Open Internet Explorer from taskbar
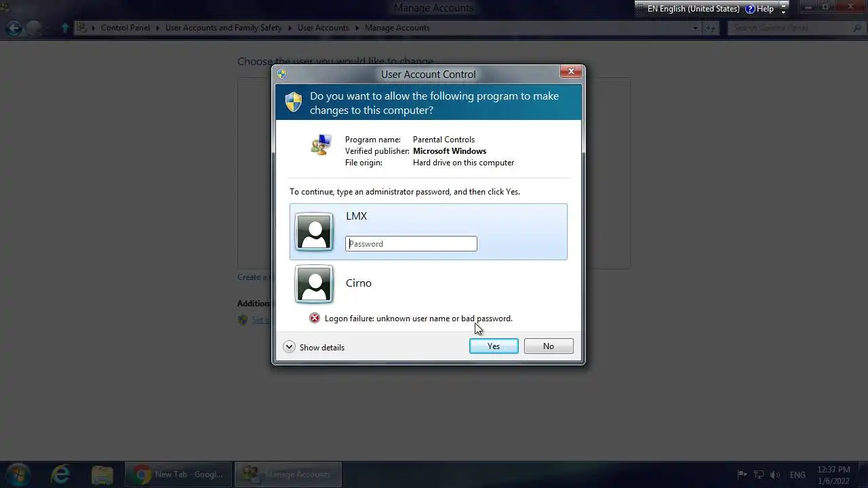Image resolution: width=868 pixels, height=488 pixels. (60, 474)
